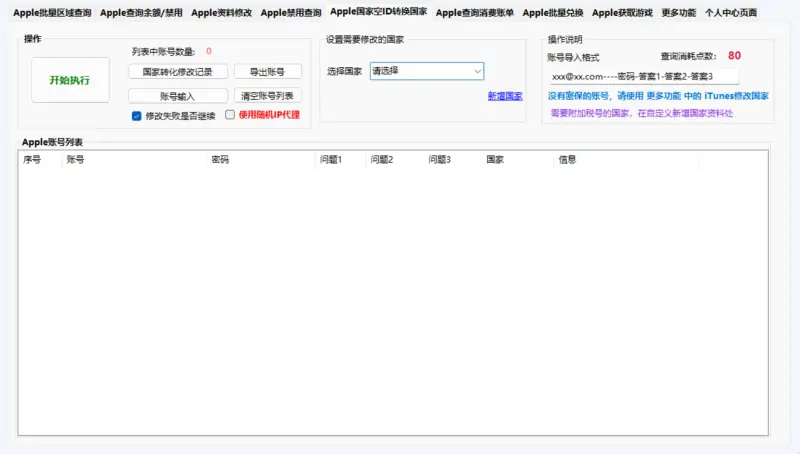Click the account format example text field
Screen dimensions: 800x454
pyautogui.click(x=642, y=76)
